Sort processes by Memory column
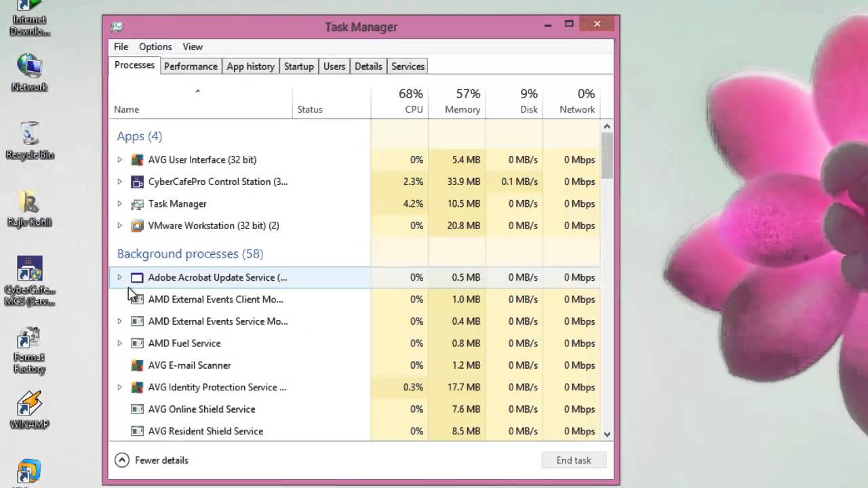Viewport: 868px width, 488px height. point(457,102)
